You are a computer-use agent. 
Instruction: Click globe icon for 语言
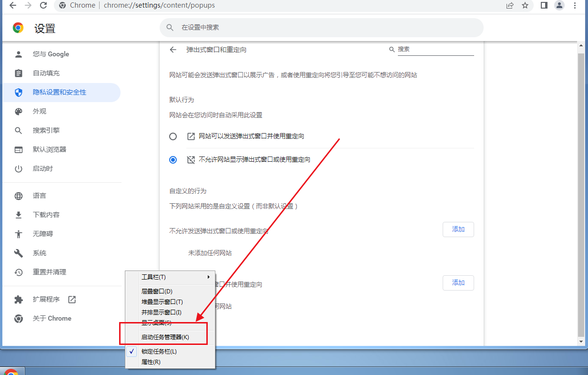point(19,196)
